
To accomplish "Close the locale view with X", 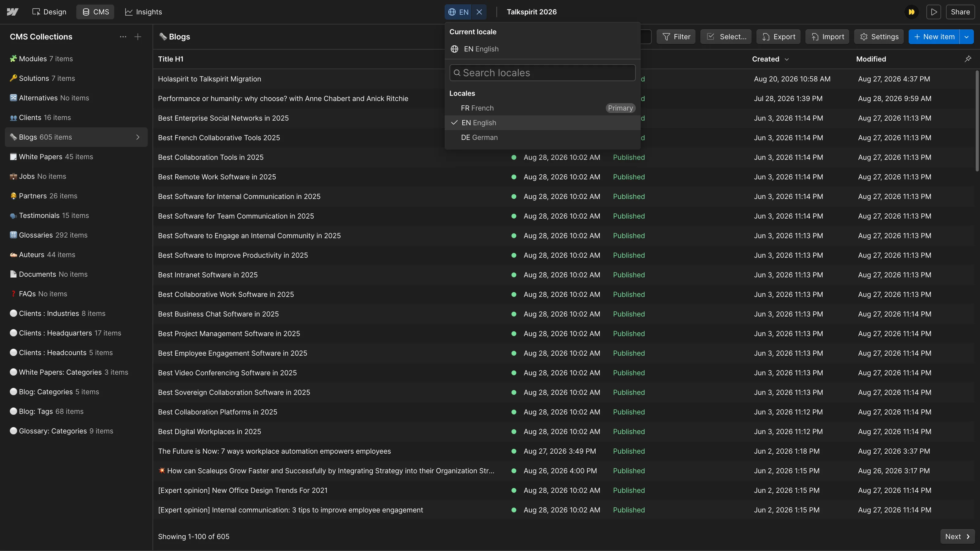I will click(479, 12).
